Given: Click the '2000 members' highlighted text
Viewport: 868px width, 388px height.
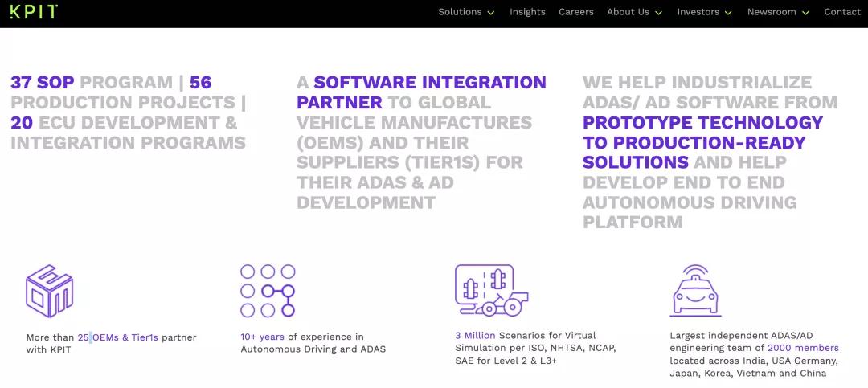Looking at the screenshot, I should click(x=803, y=348).
